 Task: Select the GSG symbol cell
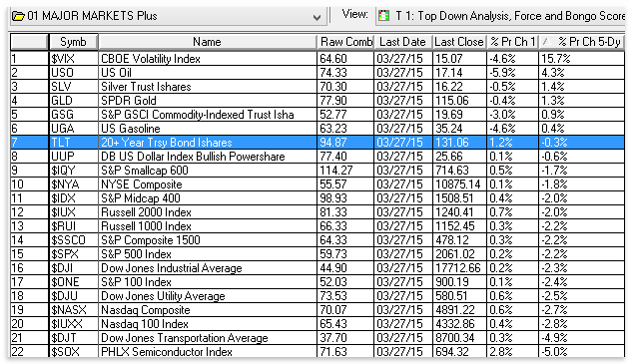coord(73,115)
